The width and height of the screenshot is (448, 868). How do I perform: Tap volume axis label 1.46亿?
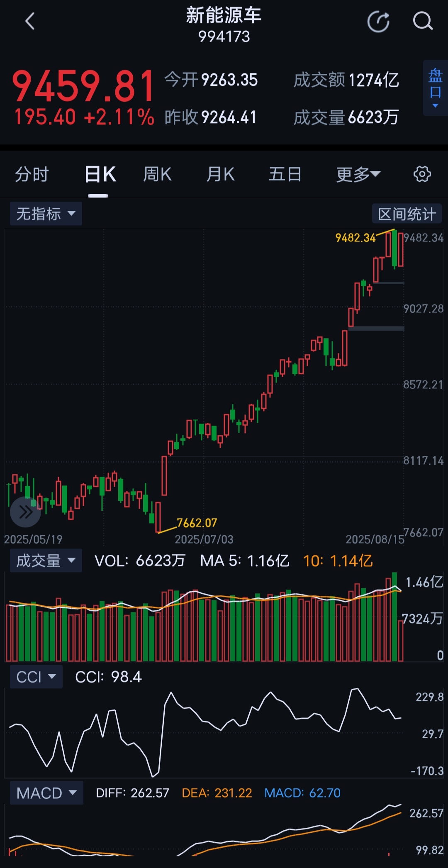point(424,583)
